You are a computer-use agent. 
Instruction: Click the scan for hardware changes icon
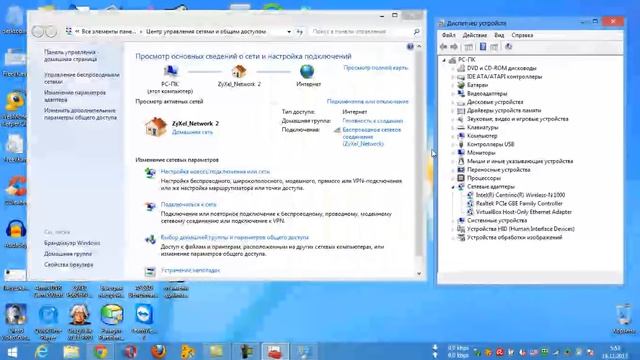509,47
